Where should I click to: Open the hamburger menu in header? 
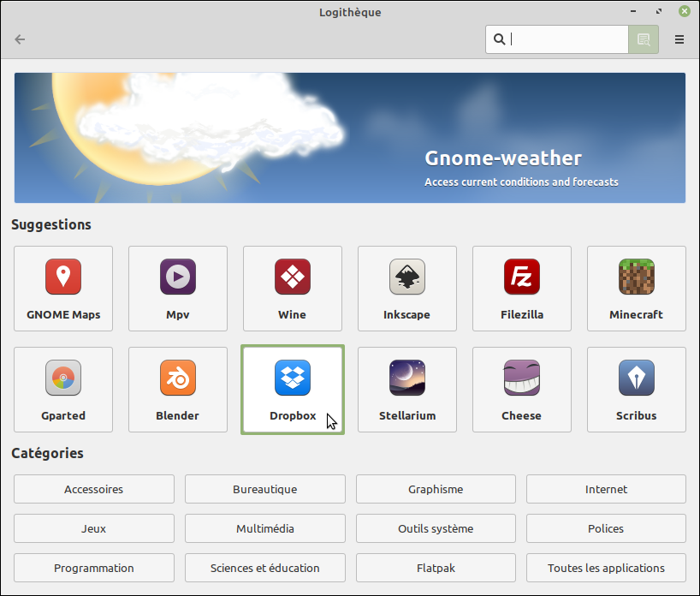[x=679, y=39]
